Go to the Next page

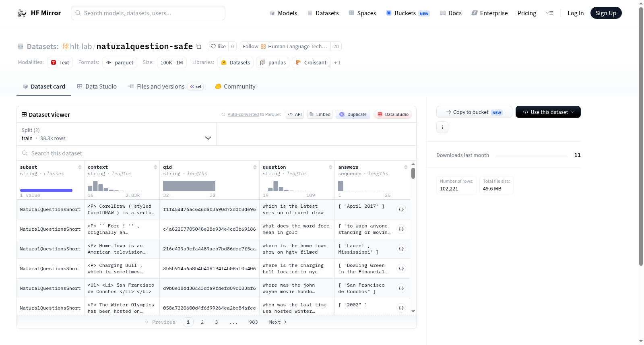click(x=278, y=322)
